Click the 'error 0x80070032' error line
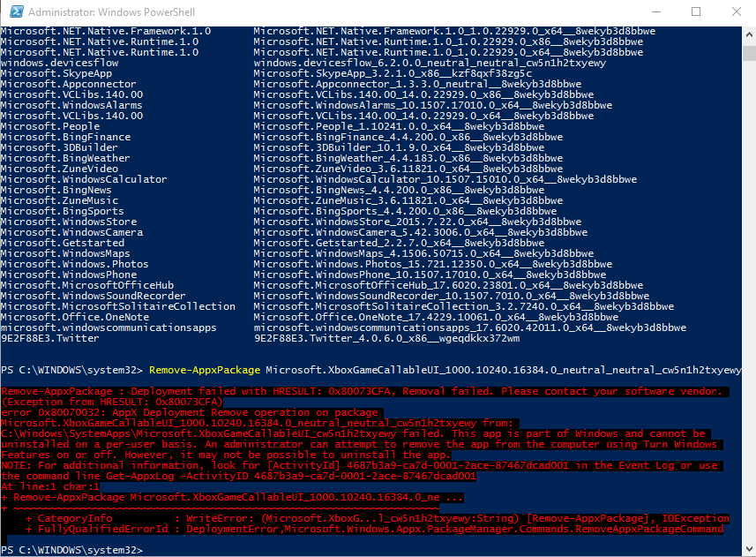The height and width of the screenshot is (557, 756). [x=190, y=412]
